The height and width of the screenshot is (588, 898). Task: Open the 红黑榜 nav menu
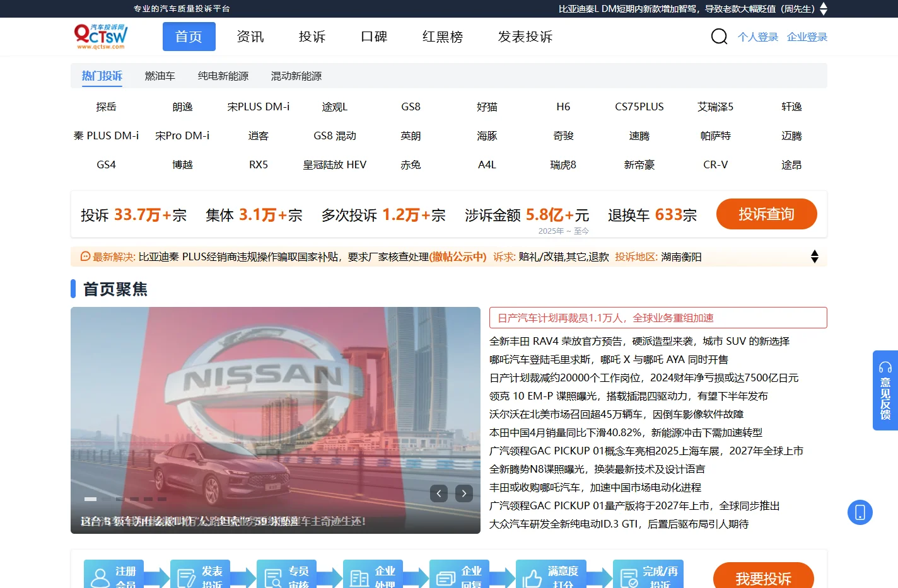[x=443, y=37]
